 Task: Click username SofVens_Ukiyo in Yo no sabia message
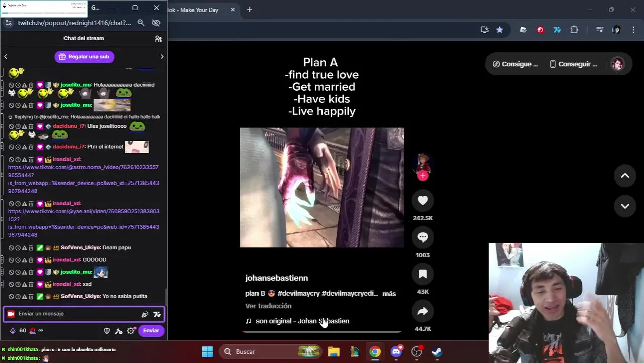[80, 296]
